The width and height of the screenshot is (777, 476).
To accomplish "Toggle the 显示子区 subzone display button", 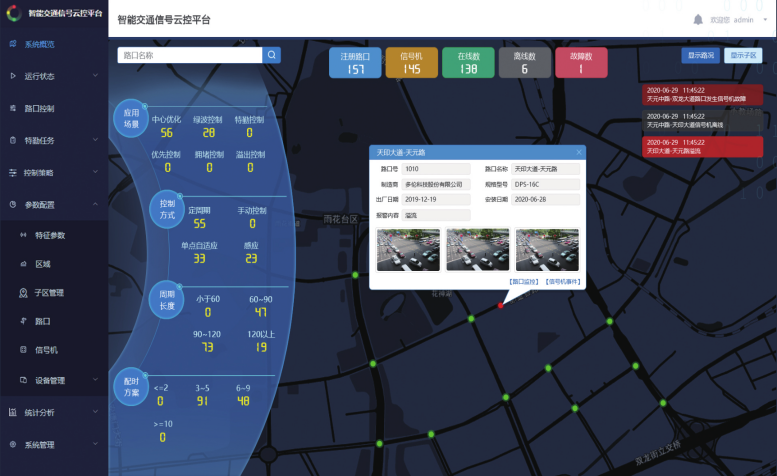I will tap(745, 55).
